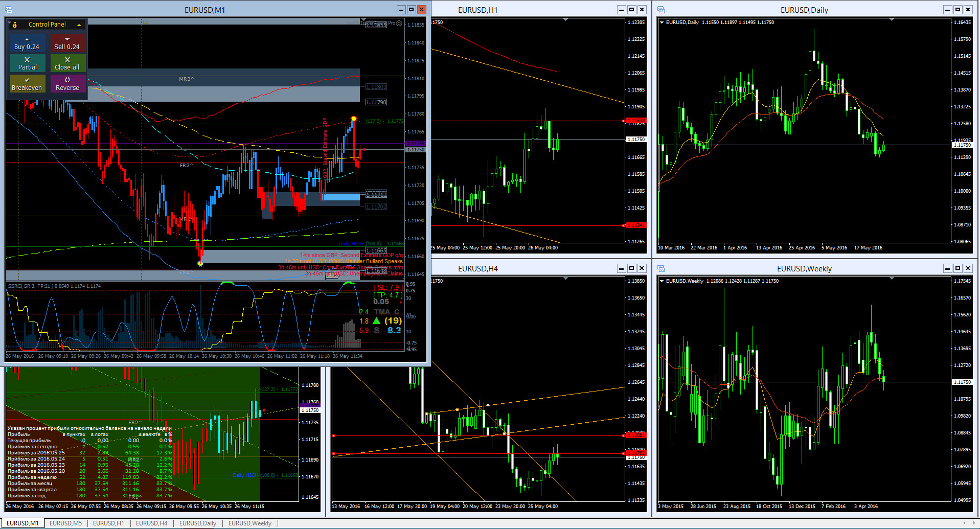
Task: Maximize the EURUSD,Daily chart window
Action: tap(958, 10)
